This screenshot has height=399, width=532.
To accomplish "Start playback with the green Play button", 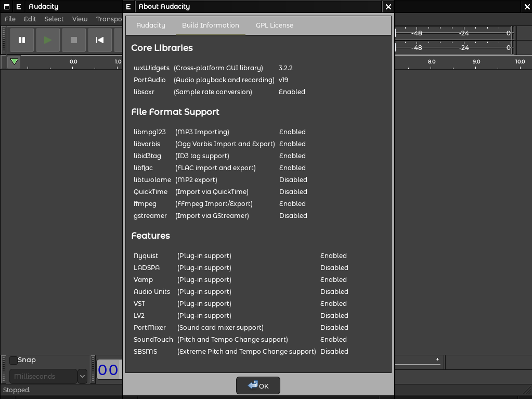I will point(48,40).
